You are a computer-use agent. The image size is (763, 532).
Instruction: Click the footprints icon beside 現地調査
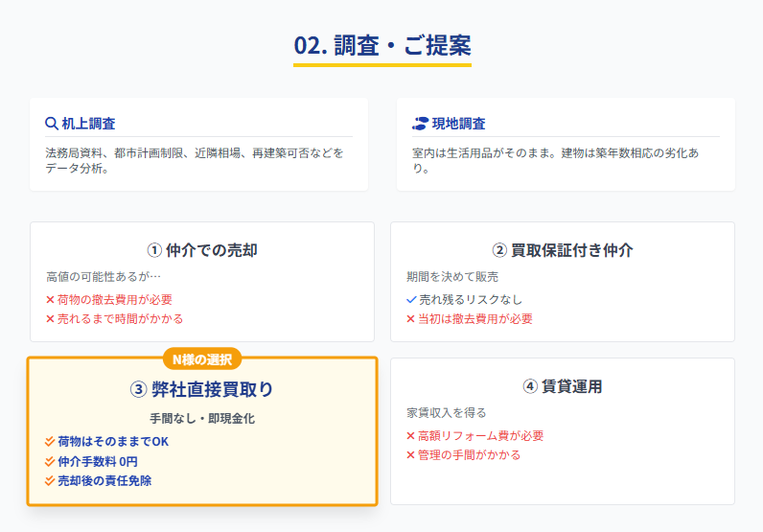coord(420,124)
